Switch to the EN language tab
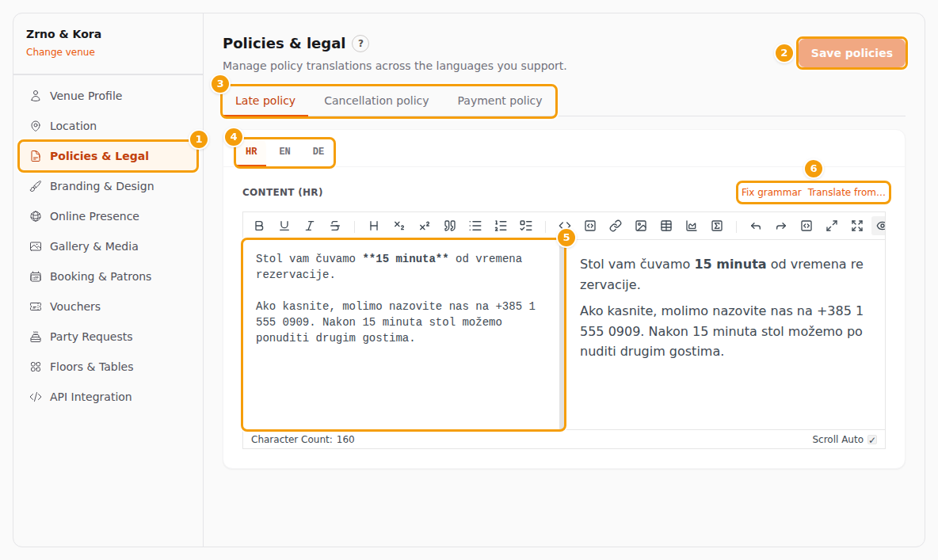Viewport: 938px width, 560px height. point(284,151)
